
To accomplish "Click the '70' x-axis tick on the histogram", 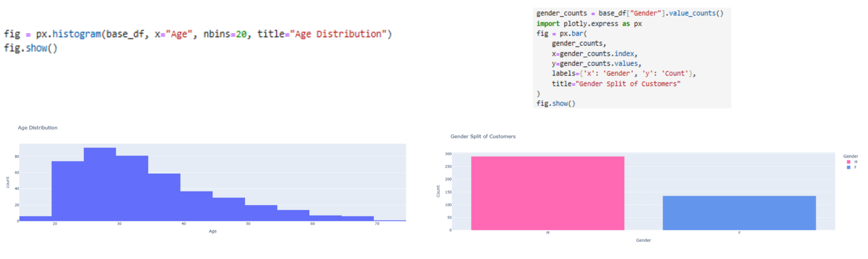I will [376, 224].
